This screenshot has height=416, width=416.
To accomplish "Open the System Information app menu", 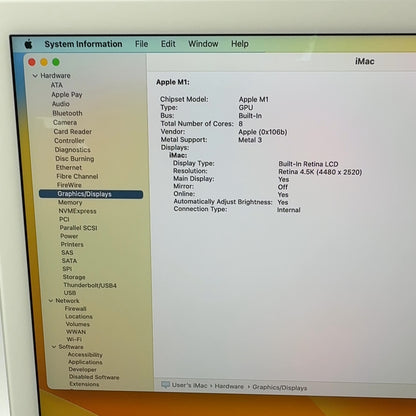I will (x=83, y=44).
